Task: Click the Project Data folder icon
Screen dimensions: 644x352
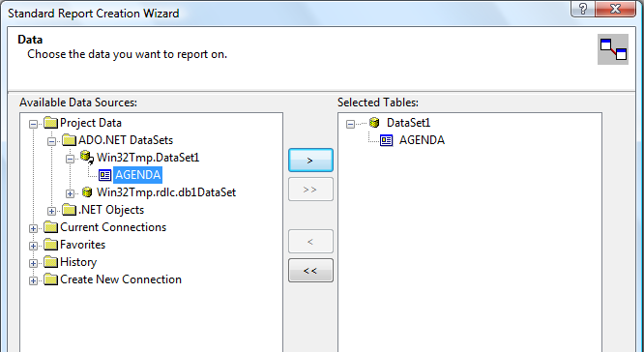Action: click(x=51, y=123)
